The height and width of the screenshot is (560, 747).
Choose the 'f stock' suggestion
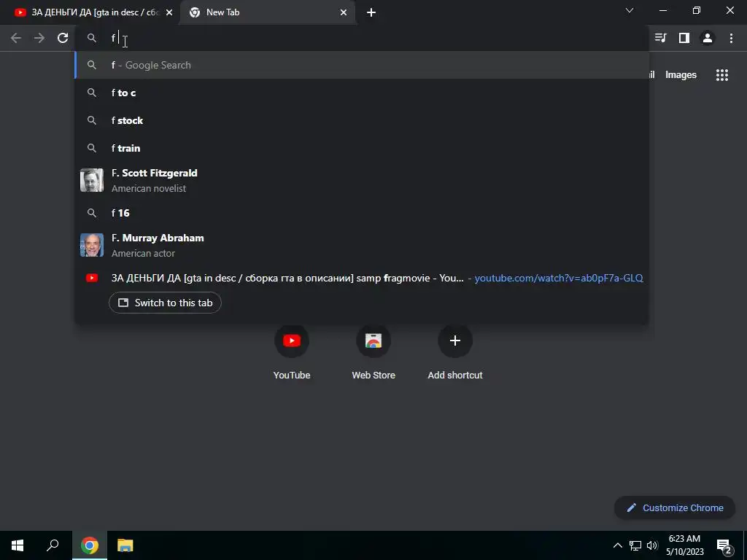[362, 120]
